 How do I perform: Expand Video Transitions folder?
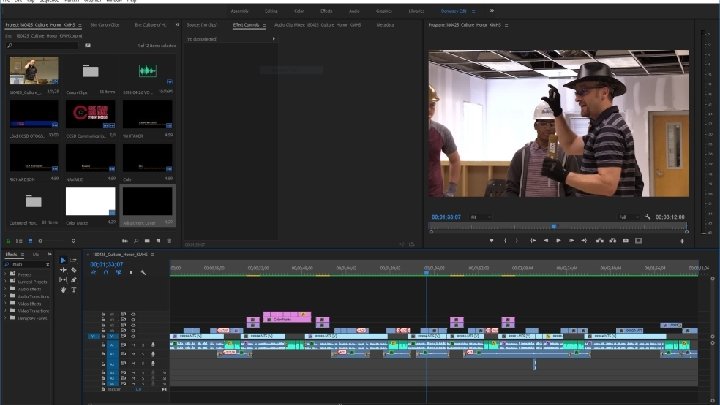pos(6,311)
